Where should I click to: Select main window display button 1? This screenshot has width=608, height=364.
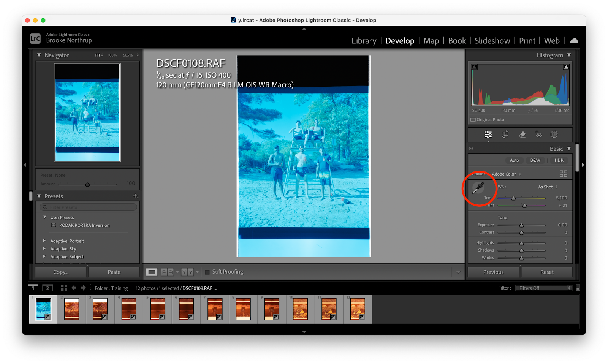(x=33, y=288)
